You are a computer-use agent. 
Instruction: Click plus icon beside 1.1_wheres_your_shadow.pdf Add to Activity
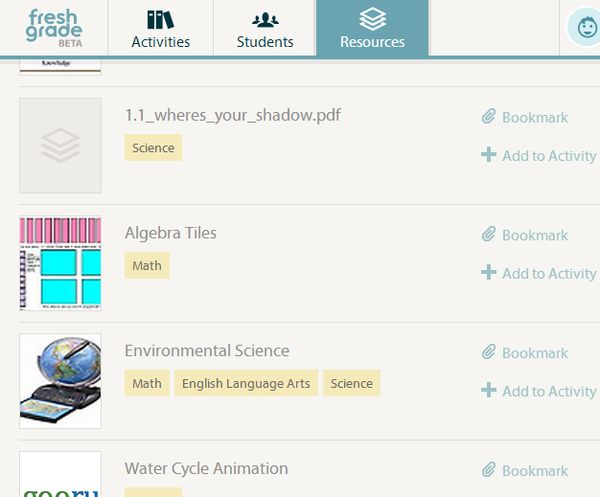click(489, 155)
